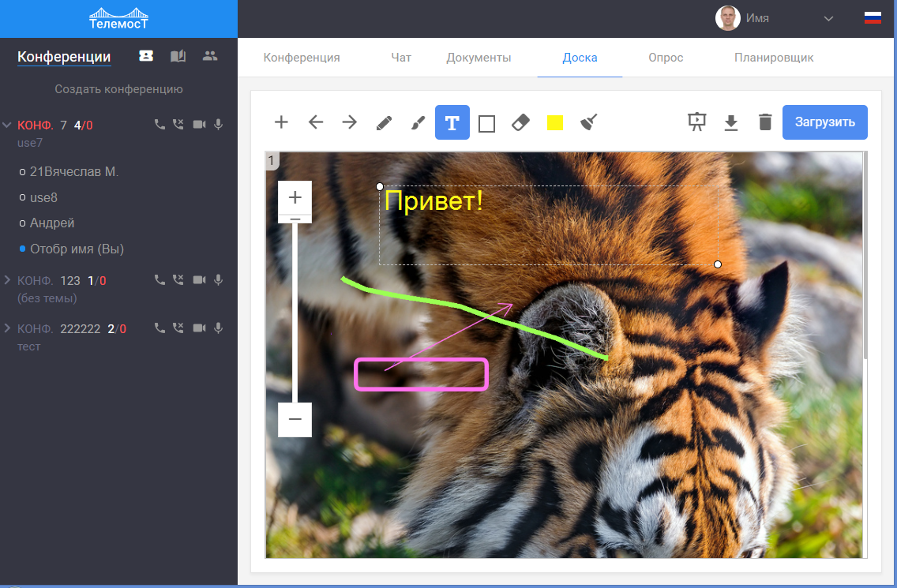The width and height of the screenshot is (897, 588).
Task: Toggle video camera for conference 123
Action: coord(199,280)
